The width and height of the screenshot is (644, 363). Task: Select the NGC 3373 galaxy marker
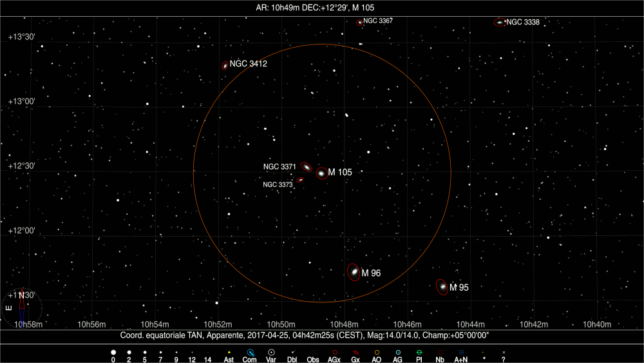click(x=300, y=181)
